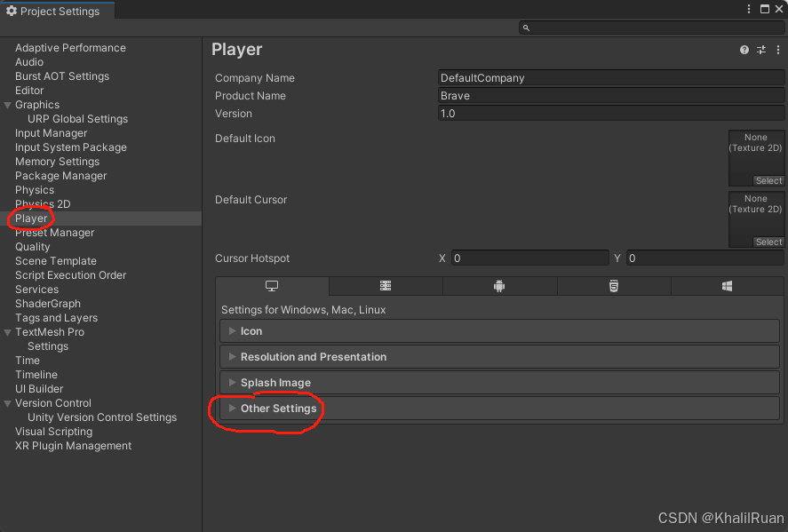This screenshot has height=532, width=788.
Task: Expand Resolution and Presentation section
Action: pyautogui.click(x=499, y=357)
